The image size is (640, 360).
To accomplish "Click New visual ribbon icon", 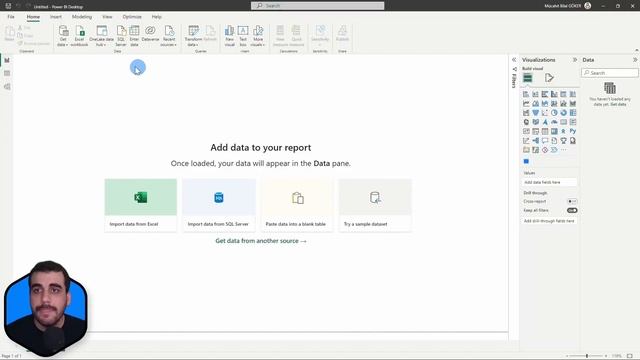I will tap(229, 36).
